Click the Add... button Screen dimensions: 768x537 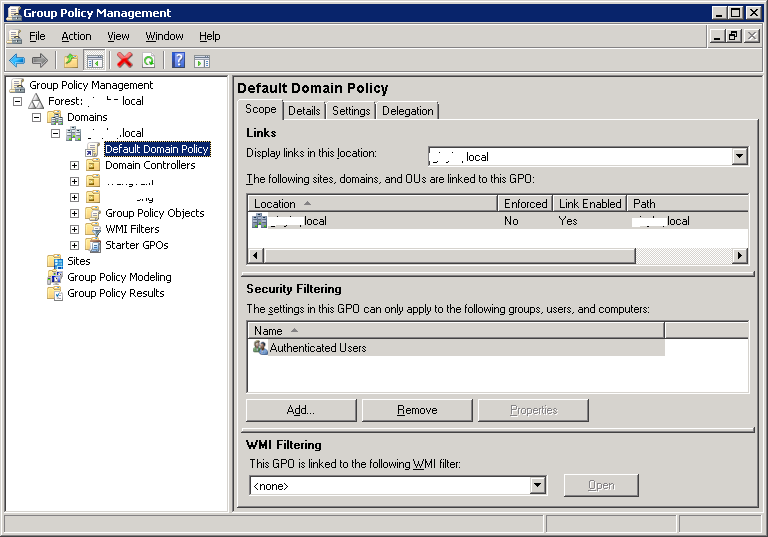[x=301, y=410]
